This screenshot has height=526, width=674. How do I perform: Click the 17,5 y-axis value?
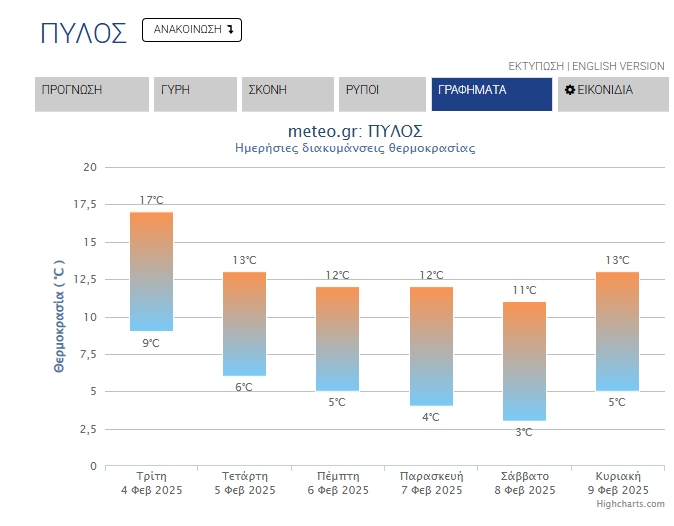tap(85, 205)
